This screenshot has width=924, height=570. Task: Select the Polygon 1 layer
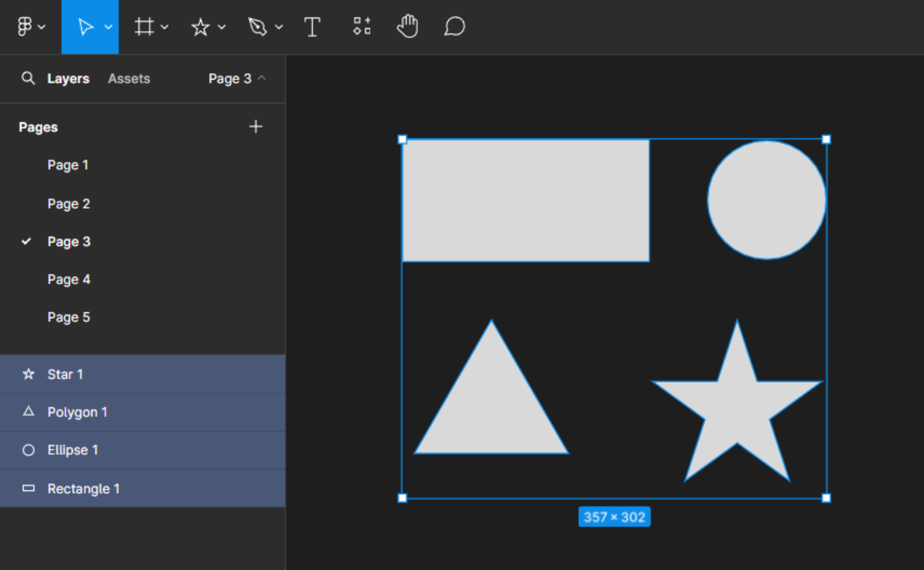click(x=143, y=412)
